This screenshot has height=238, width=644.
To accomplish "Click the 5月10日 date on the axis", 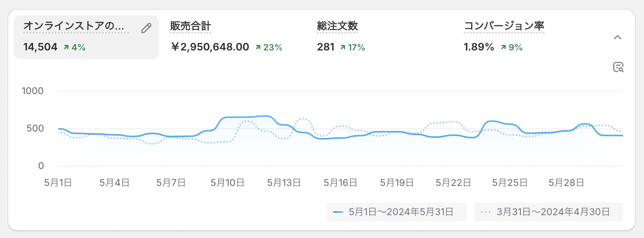I will [x=227, y=183].
